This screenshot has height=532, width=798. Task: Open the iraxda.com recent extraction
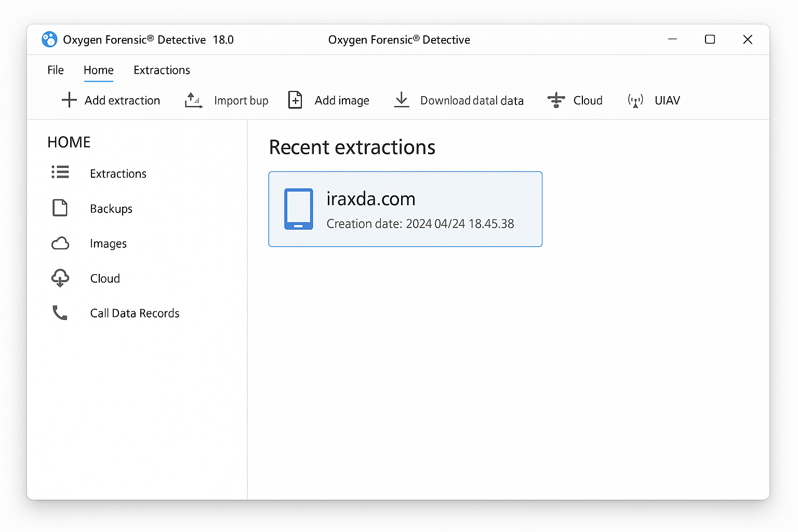coord(405,209)
